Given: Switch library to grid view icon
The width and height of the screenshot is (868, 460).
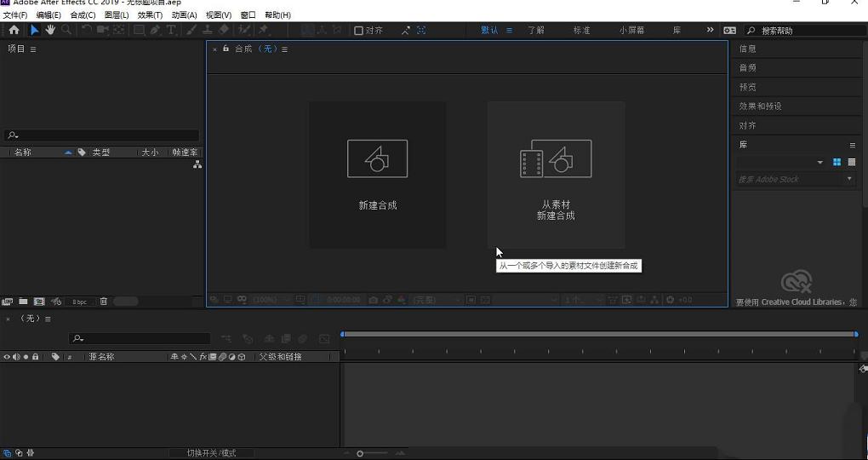Looking at the screenshot, I should tap(837, 162).
